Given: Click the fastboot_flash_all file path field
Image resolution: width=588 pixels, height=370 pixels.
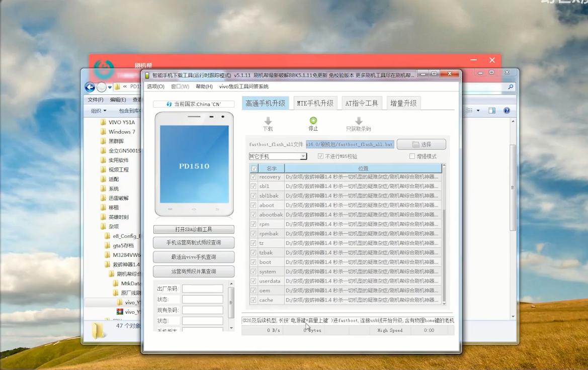Looking at the screenshot, I should [x=350, y=144].
